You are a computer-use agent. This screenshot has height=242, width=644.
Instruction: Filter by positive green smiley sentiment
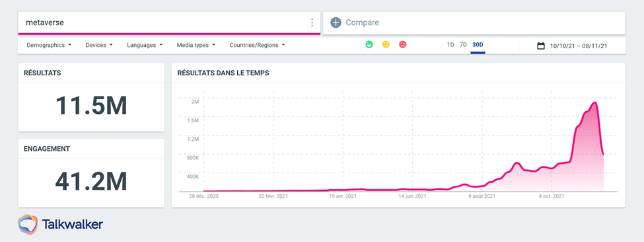369,44
